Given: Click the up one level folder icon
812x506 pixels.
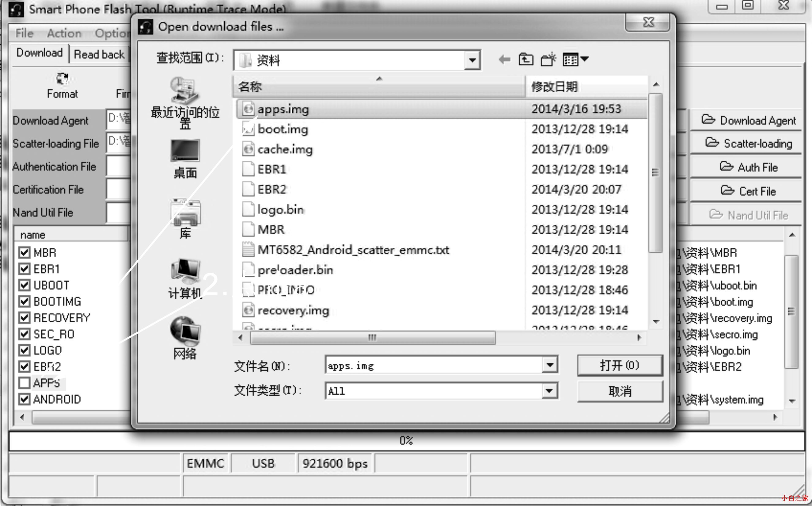Looking at the screenshot, I should (x=526, y=59).
